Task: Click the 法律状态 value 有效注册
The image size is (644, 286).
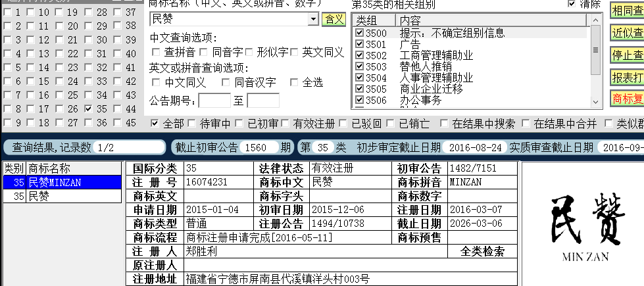Action: (x=333, y=168)
